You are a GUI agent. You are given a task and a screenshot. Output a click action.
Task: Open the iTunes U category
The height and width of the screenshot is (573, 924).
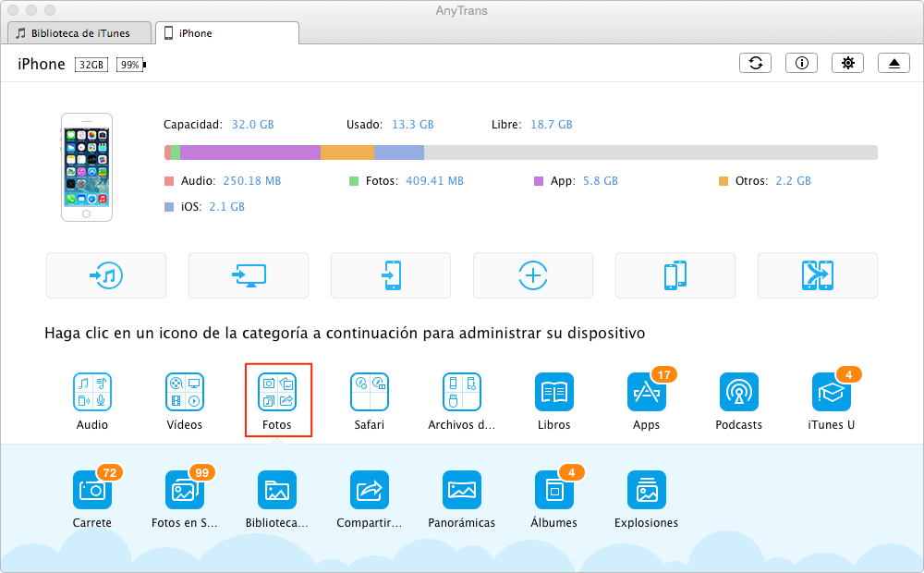point(831,392)
